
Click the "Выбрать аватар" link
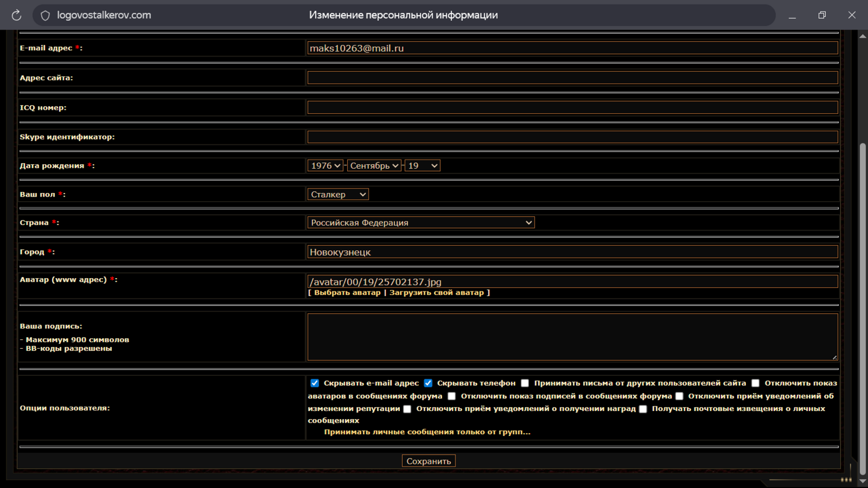tap(347, 293)
